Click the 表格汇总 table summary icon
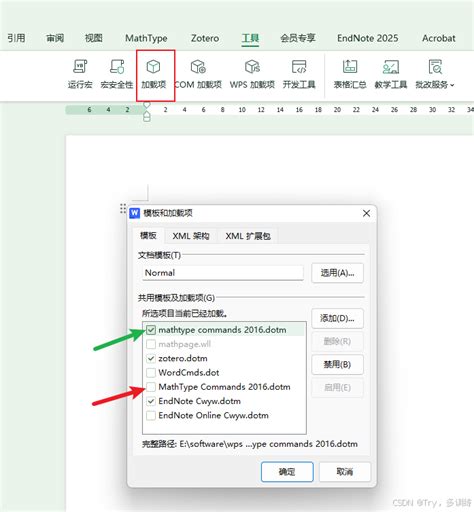Screen dimensions: 474x512 [350, 75]
